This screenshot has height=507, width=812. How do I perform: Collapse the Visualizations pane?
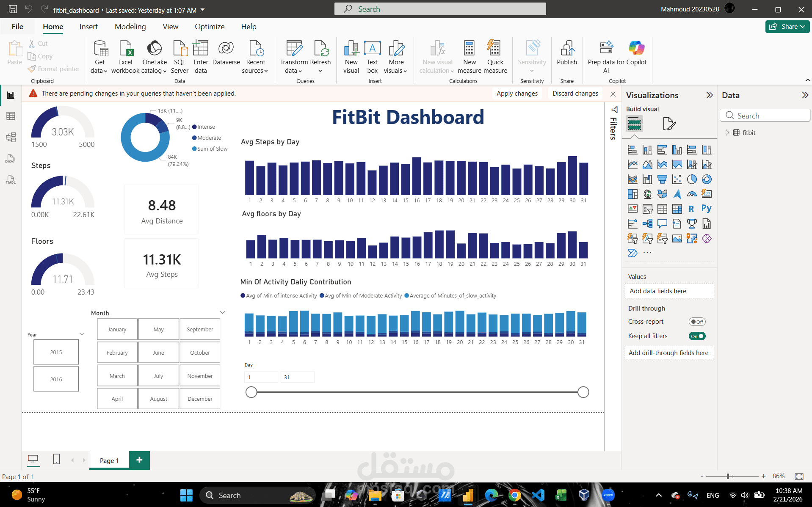[710, 95]
